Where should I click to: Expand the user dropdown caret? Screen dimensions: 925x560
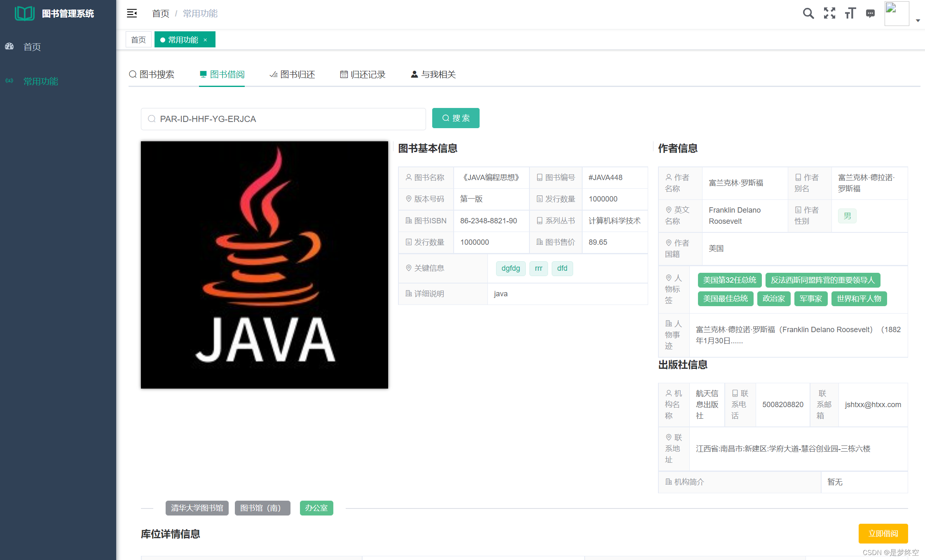click(x=918, y=21)
